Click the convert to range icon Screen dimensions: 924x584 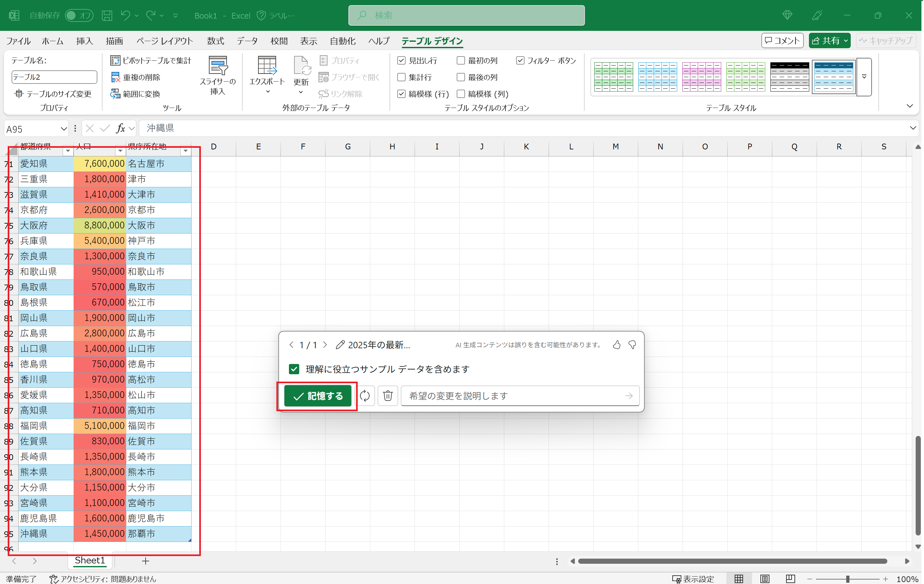click(115, 93)
